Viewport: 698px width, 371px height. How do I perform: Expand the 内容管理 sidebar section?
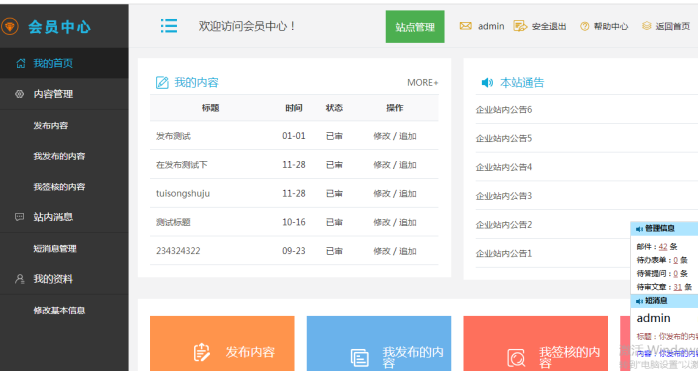click(x=64, y=94)
